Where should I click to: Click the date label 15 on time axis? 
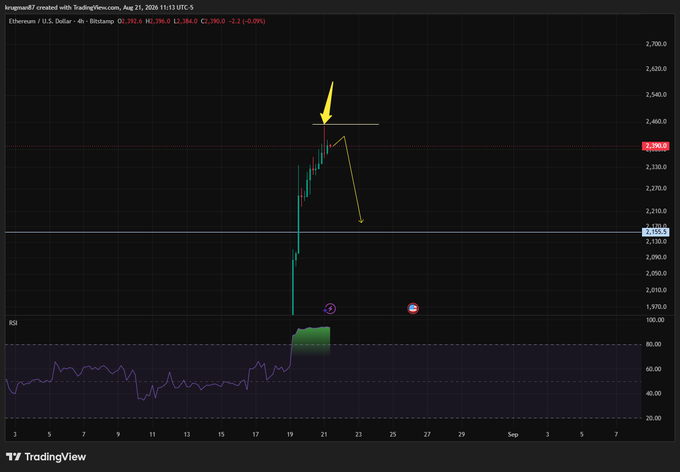pyautogui.click(x=221, y=434)
